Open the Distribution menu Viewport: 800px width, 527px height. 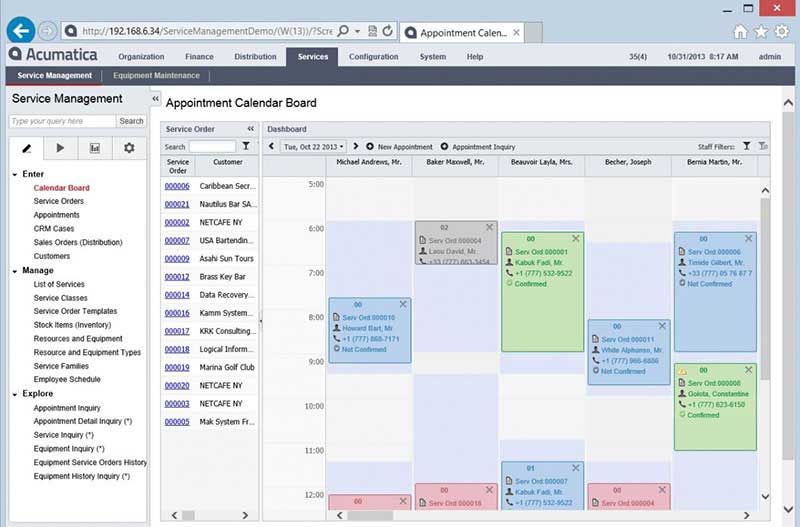tap(255, 57)
